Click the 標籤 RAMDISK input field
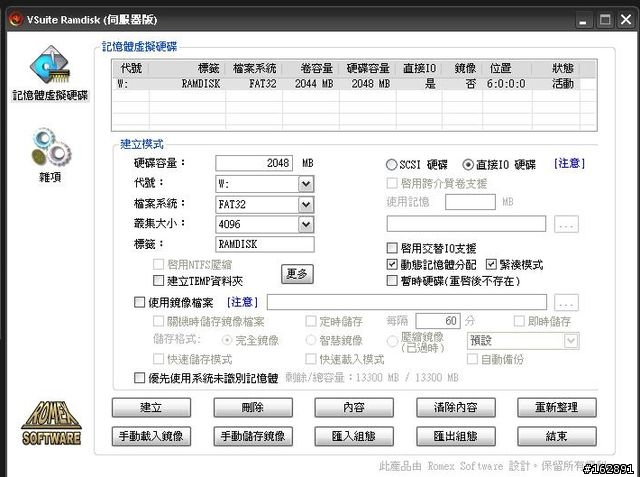 (264, 244)
